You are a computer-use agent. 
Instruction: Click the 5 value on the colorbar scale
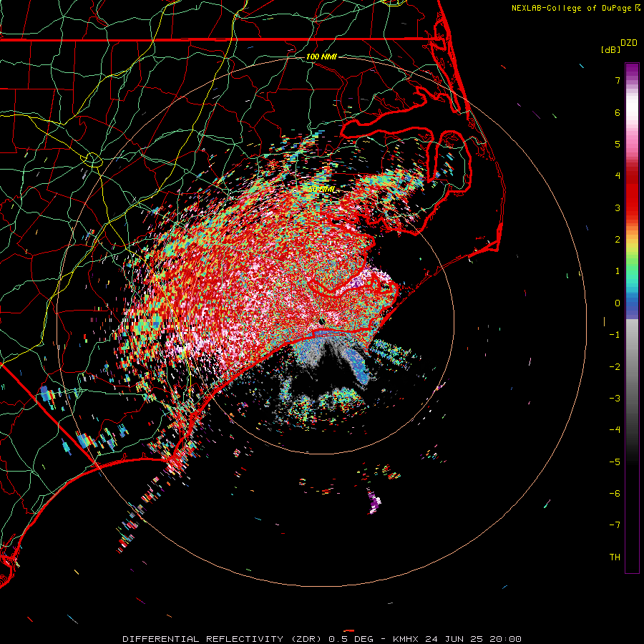618,144
